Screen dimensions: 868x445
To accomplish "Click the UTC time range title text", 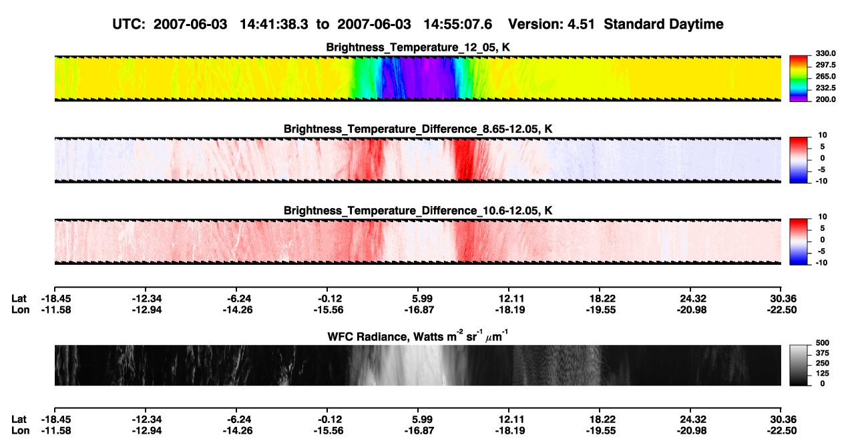I will click(304, 24).
